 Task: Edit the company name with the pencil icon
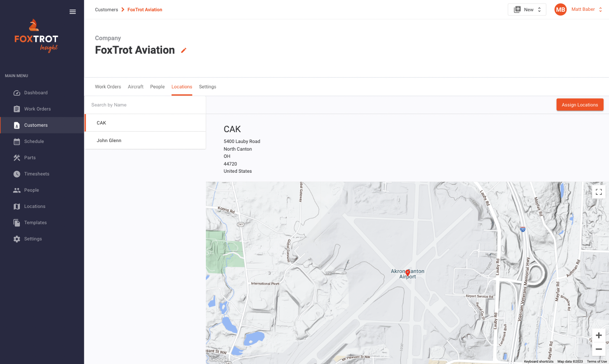coord(183,51)
